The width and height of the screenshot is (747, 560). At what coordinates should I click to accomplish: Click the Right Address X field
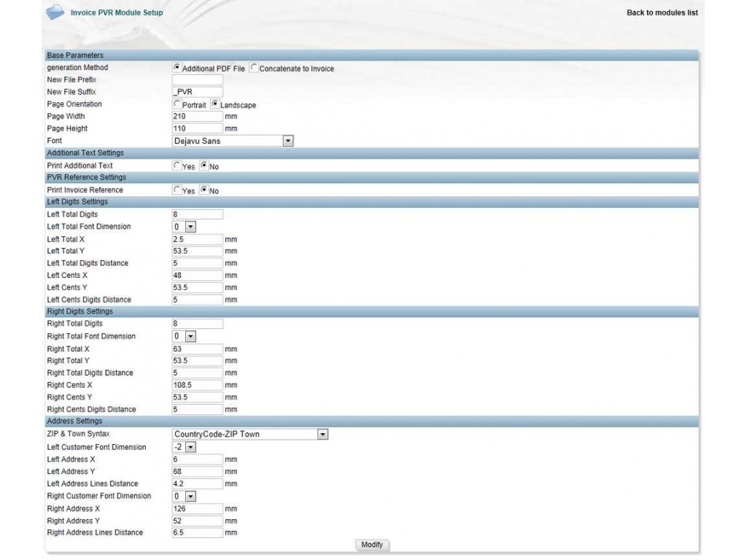click(x=197, y=509)
